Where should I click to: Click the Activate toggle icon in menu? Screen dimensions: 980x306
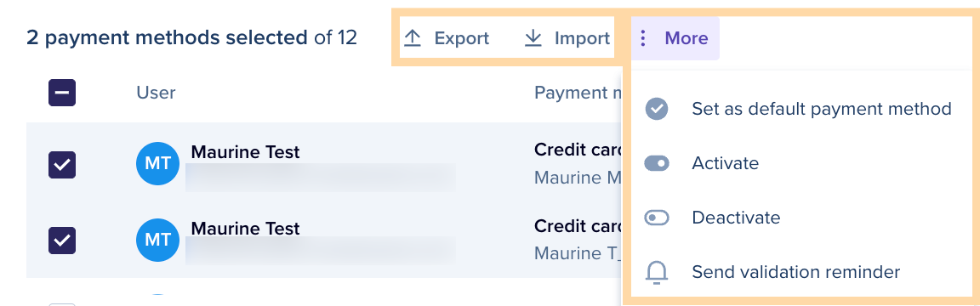click(656, 163)
